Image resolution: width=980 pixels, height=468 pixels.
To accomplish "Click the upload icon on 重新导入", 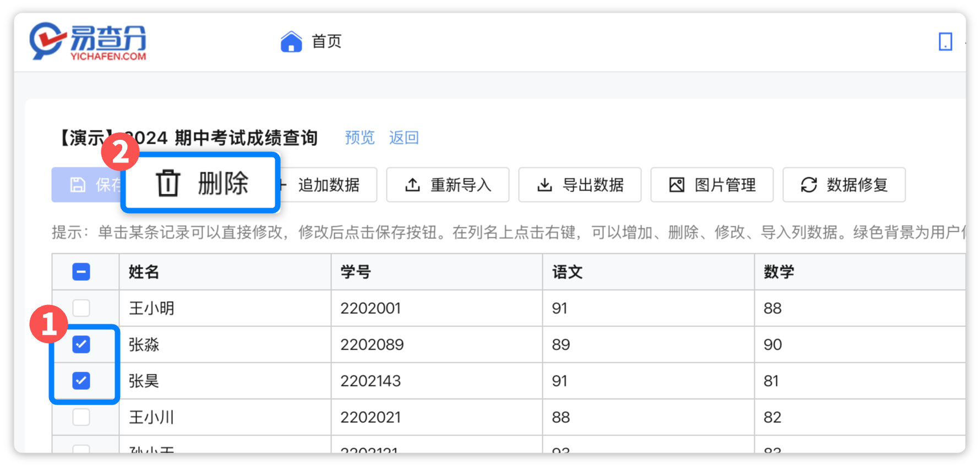I will click(412, 185).
